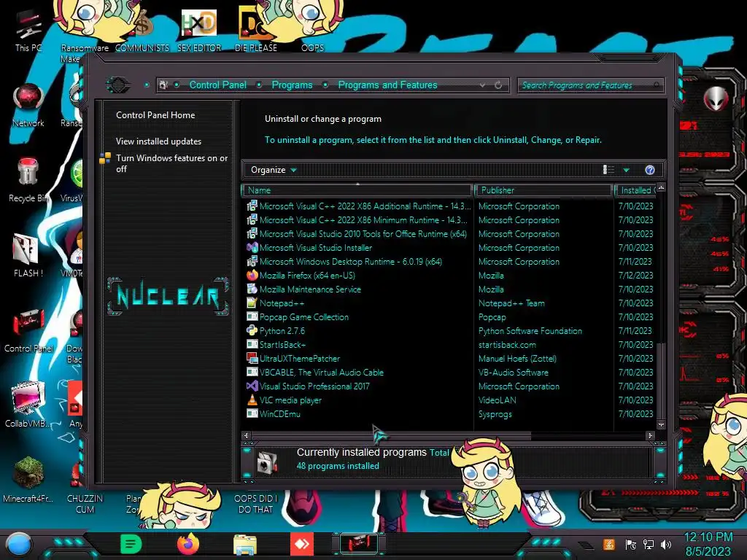Select StartIsBack+ program row
The width and height of the screenshot is (747, 560).
pyautogui.click(x=450, y=344)
